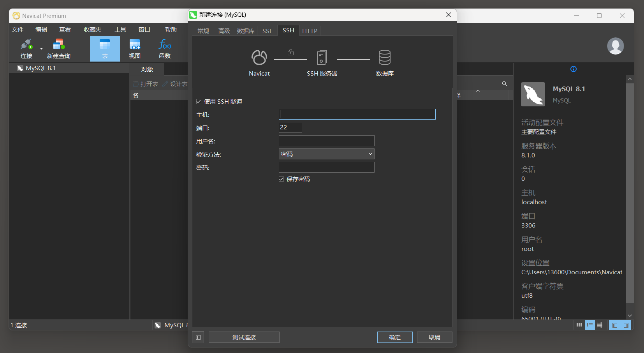Switch to the icon grid view in the status bar

click(579, 325)
